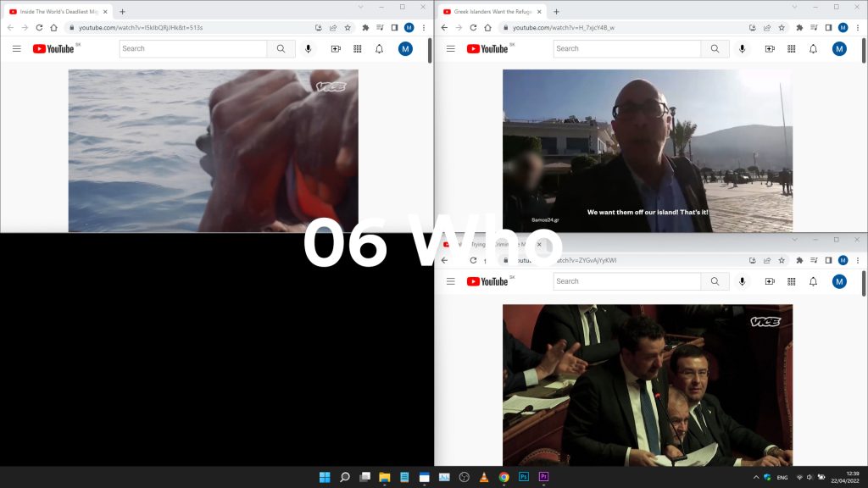
Task: Click YouTube logo in Inside The World's Deadliest window
Action: [53, 48]
